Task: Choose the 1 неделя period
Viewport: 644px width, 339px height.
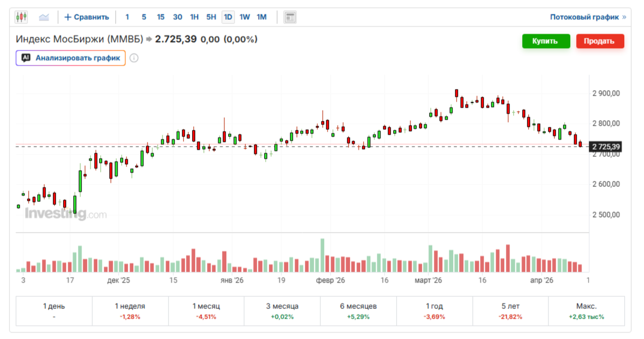Action: [130, 311]
